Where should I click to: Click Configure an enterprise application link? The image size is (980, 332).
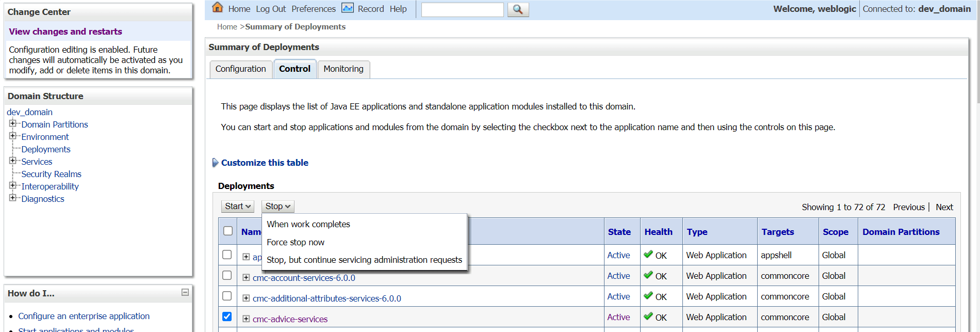point(84,316)
